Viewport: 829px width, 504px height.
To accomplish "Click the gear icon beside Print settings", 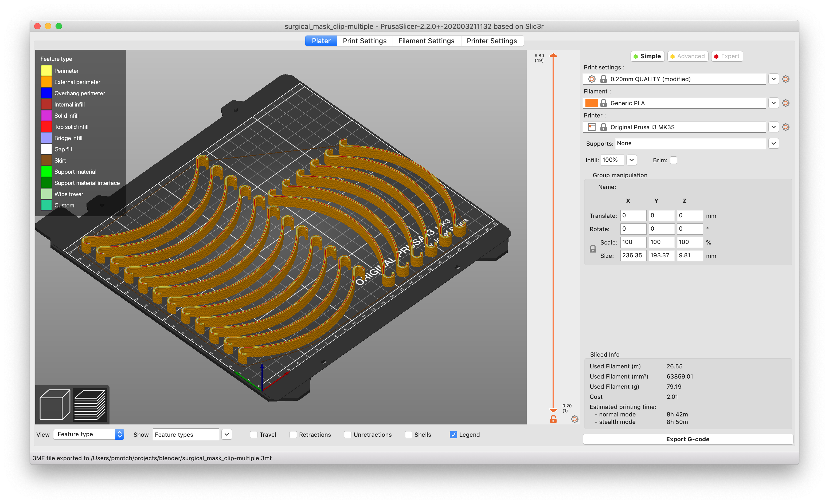I will [x=785, y=79].
